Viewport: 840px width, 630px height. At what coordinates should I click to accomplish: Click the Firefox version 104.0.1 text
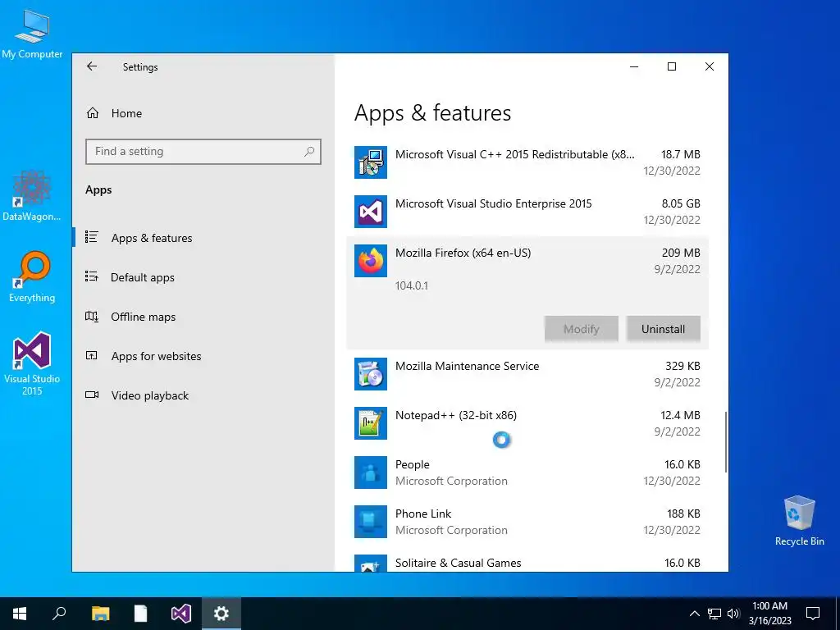click(412, 285)
